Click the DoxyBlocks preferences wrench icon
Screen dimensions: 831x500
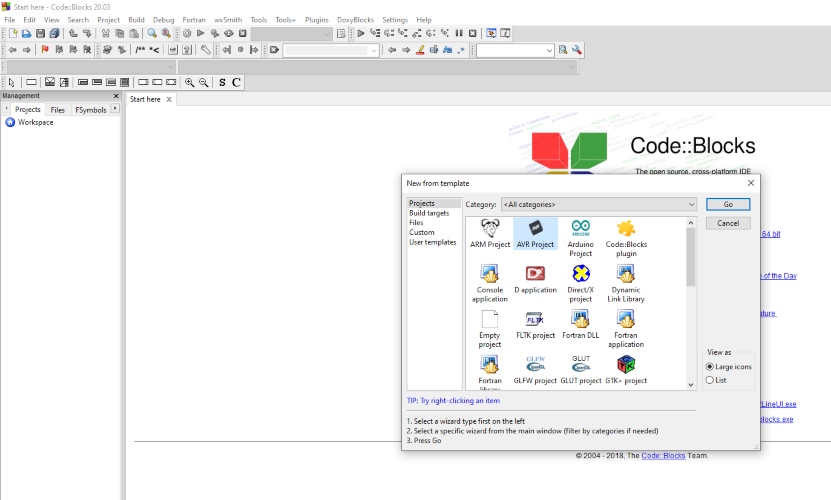pyautogui.click(x=206, y=50)
